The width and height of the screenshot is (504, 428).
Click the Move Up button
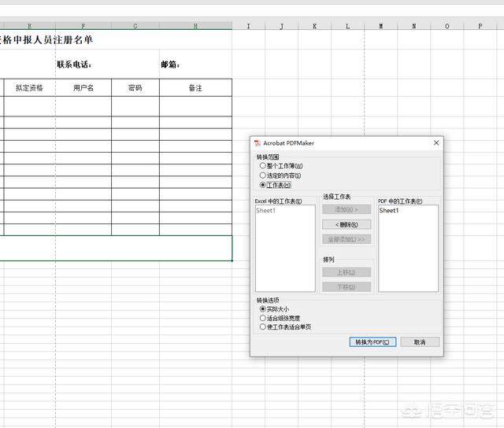346,272
